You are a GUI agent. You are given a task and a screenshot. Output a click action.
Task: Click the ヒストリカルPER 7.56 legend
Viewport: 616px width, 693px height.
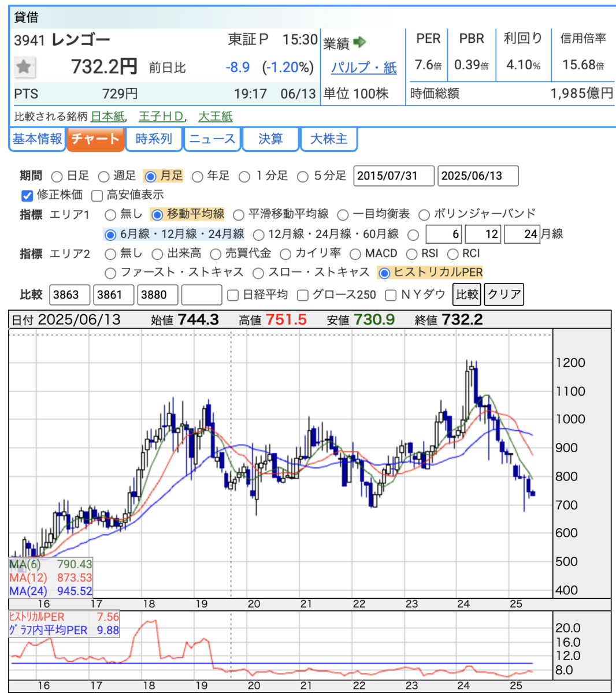coord(64,617)
